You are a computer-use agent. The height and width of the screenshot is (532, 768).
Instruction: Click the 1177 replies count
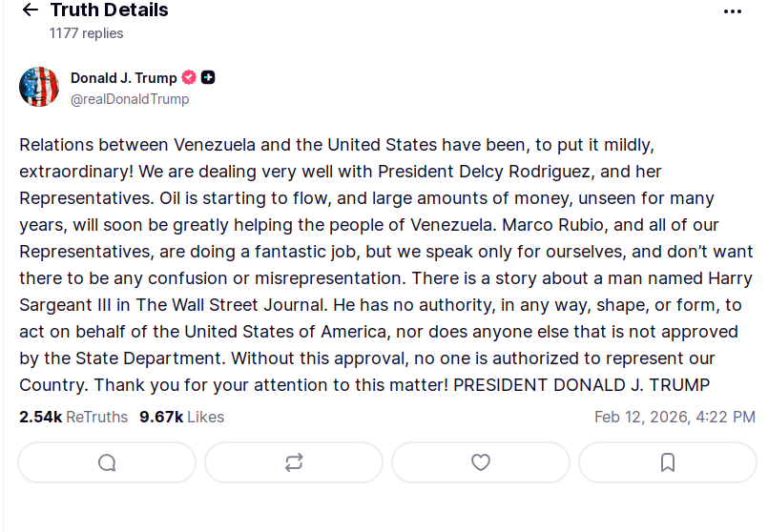[86, 33]
